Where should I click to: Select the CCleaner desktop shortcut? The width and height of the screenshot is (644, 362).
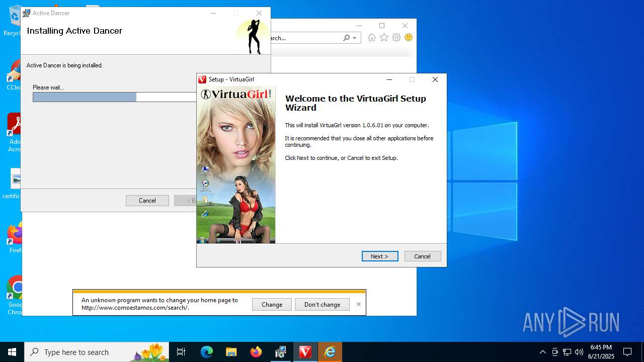(x=13, y=75)
